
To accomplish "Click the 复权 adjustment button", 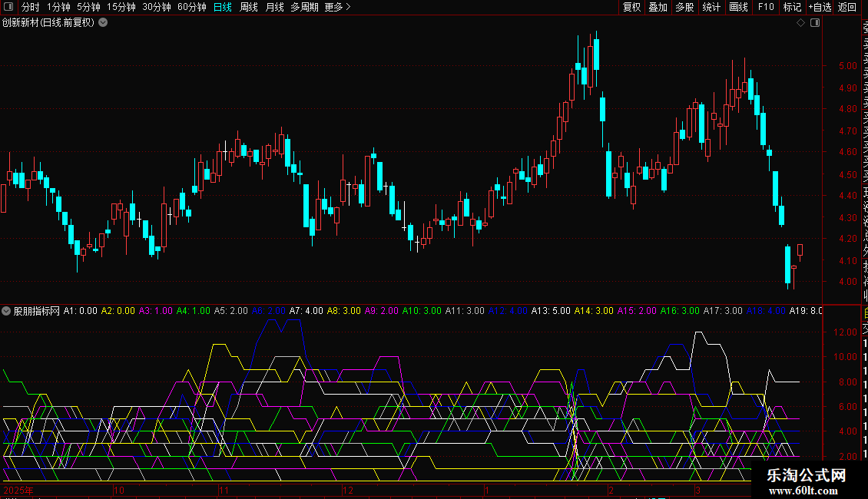I will [x=631, y=7].
